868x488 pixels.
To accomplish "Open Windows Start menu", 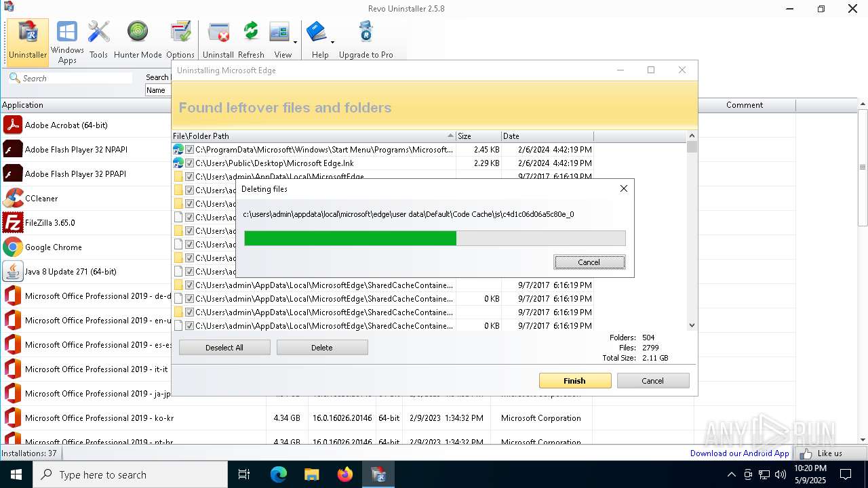I will point(16,474).
